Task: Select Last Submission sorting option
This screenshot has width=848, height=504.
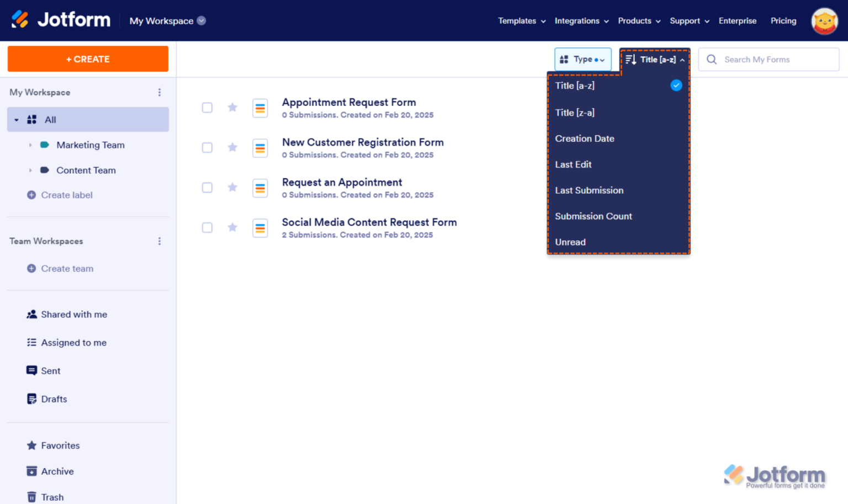Action: (589, 190)
